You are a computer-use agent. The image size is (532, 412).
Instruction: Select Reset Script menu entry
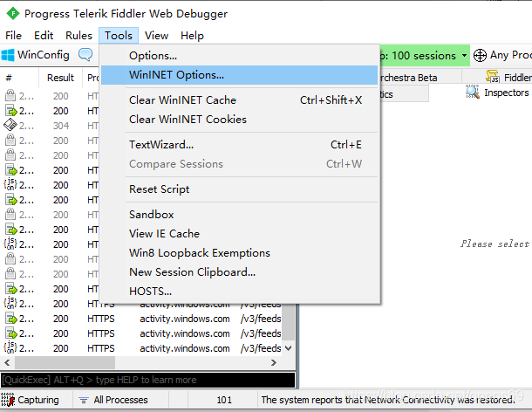[240, 189]
